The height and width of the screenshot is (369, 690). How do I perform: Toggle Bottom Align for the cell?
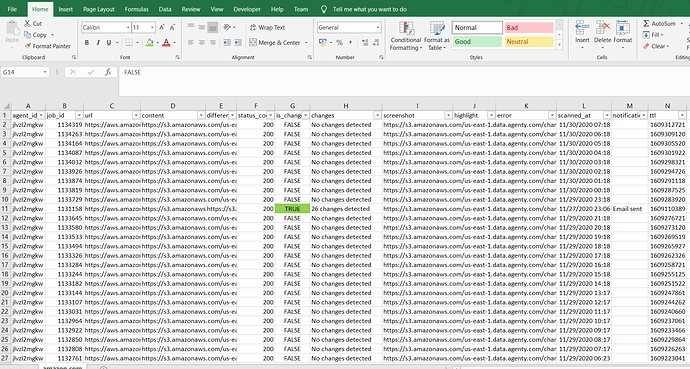tap(213, 27)
